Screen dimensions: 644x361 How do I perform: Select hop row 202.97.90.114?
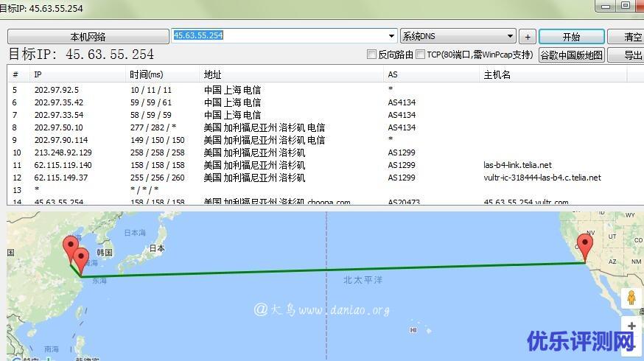pyautogui.click(x=324, y=140)
